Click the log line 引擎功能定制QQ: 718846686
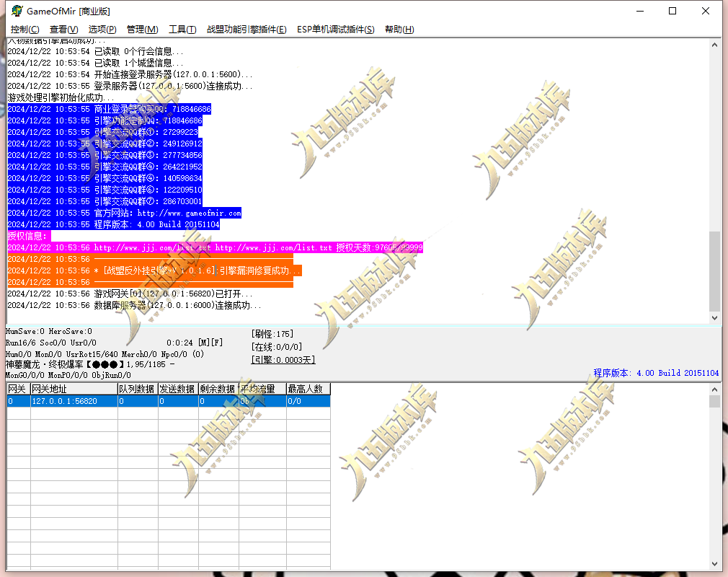Screen dimensions: 728x577 tap(105, 120)
